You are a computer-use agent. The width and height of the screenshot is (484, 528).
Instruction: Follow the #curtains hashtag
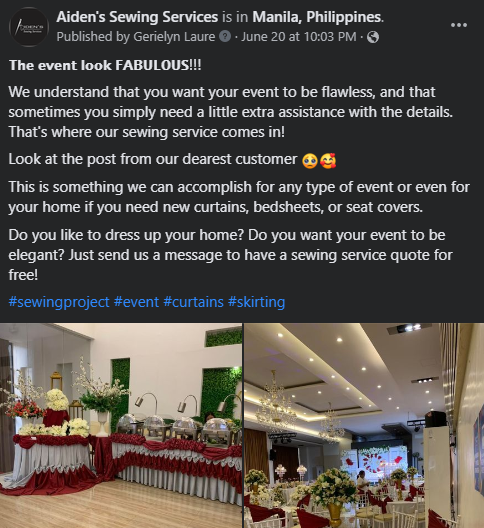(193, 302)
